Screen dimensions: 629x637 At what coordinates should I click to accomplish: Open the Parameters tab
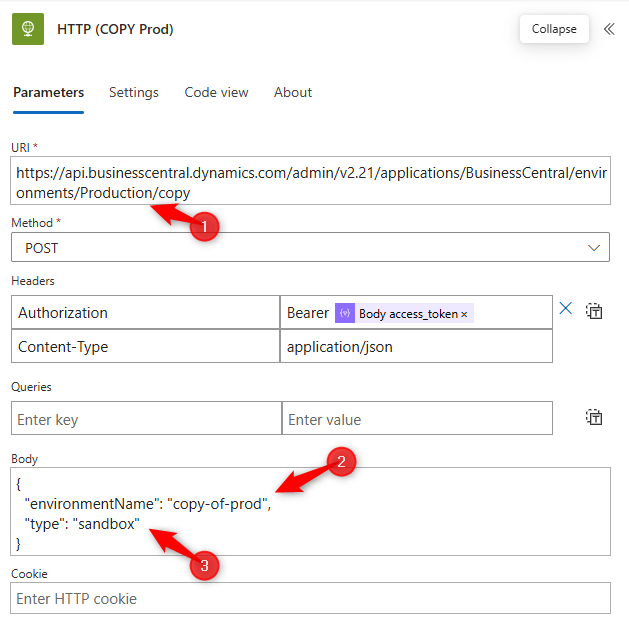pyautogui.click(x=48, y=92)
